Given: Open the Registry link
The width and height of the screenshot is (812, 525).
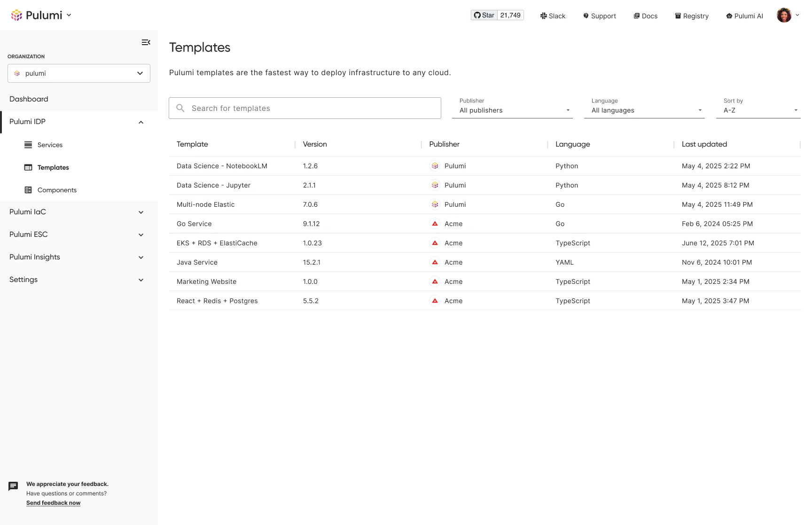Looking at the screenshot, I should coord(692,16).
